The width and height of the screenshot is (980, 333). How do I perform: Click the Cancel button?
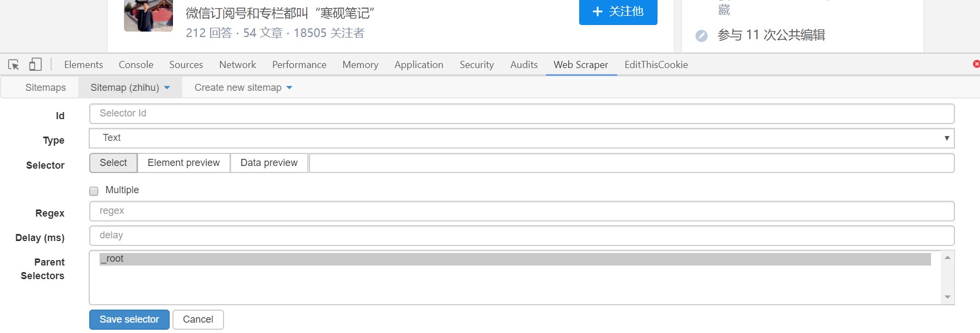pos(198,319)
